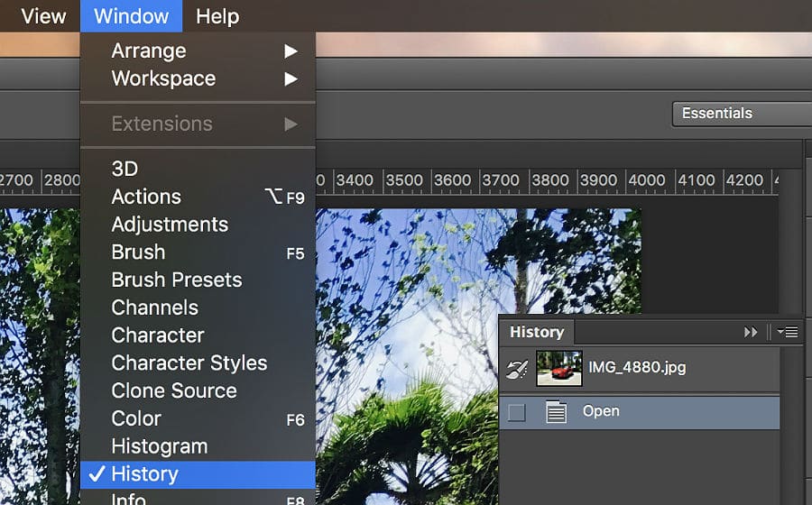Show the Actions panel
Screen dimensions: 812x505
[198, 197]
